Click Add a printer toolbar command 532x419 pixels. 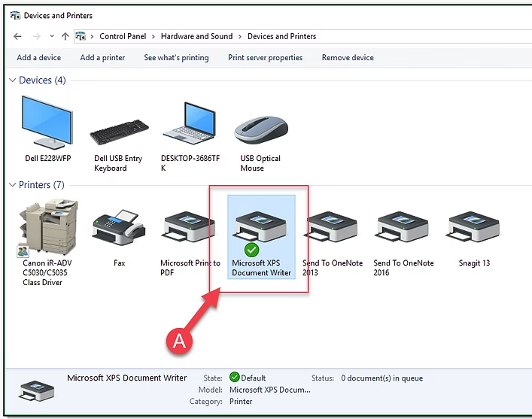tap(102, 58)
